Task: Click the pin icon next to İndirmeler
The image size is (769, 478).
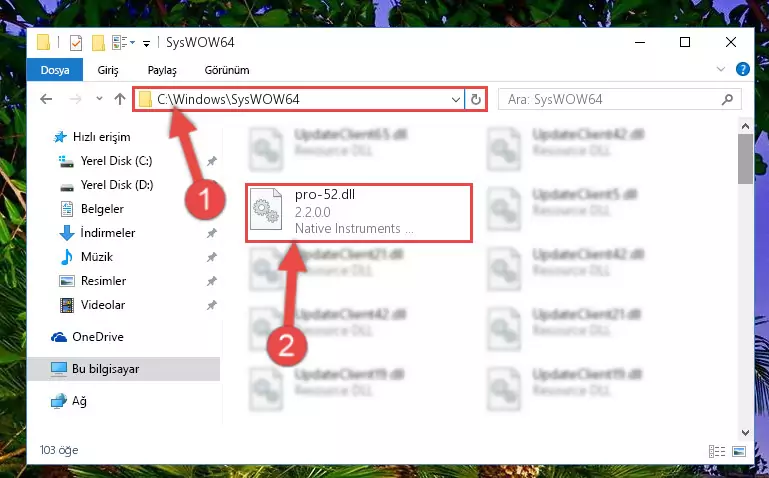Action: tap(211, 233)
